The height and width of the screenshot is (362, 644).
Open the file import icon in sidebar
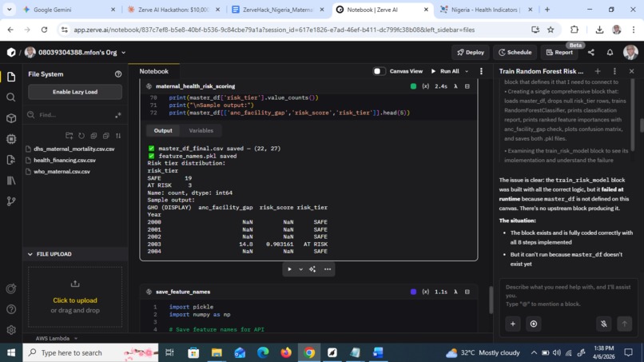(x=11, y=160)
